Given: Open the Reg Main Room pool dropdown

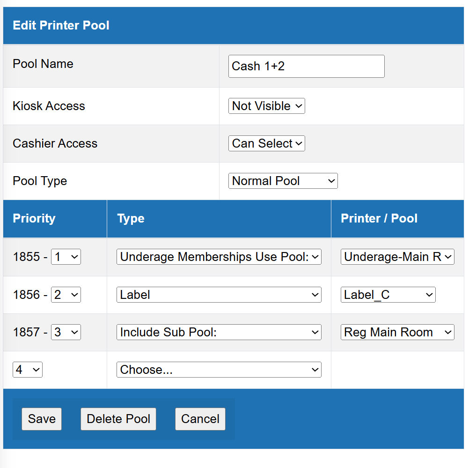Looking at the screenshot, I should click(x=397, y=332).
